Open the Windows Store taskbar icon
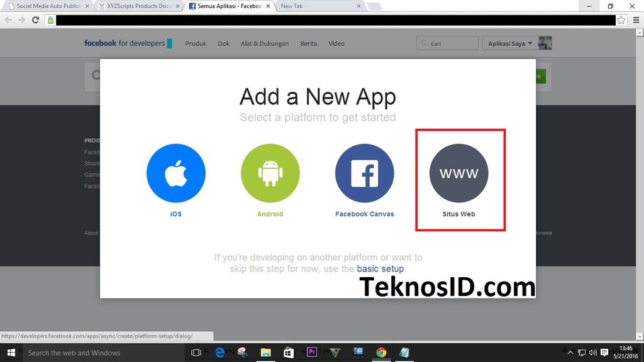Viewport: 644px width, 362px height. [x=289, y=353]
